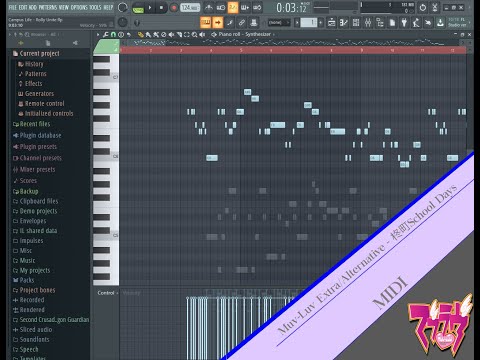Click the document page icon in toolbar
Viewport: 480px width, 360px height.
click(392, 23)
